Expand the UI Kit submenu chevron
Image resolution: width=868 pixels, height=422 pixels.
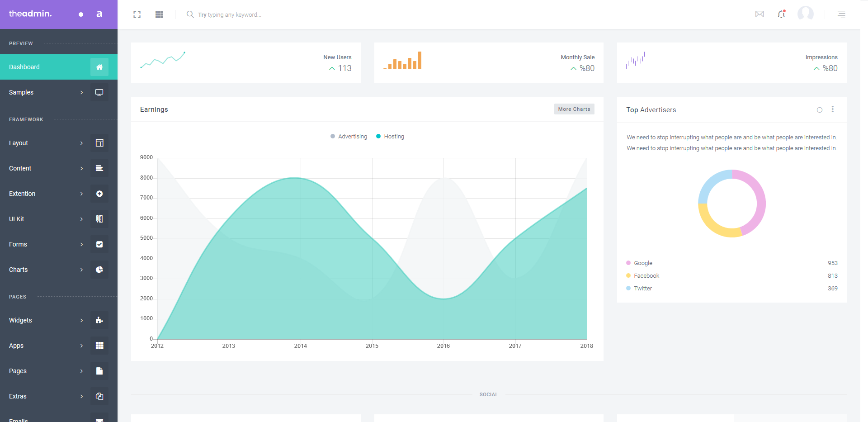pyautogui.click(x=82, y=219)
